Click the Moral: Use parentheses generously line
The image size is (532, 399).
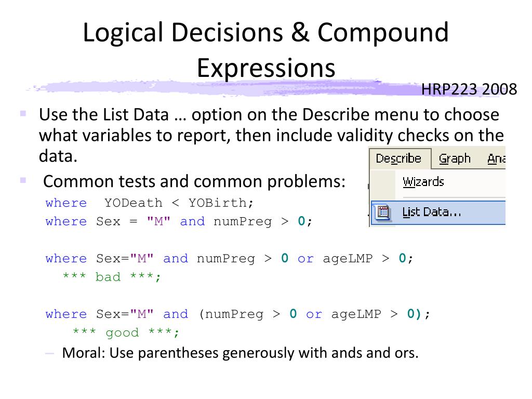pyautogui.click(x=240, y=353)
